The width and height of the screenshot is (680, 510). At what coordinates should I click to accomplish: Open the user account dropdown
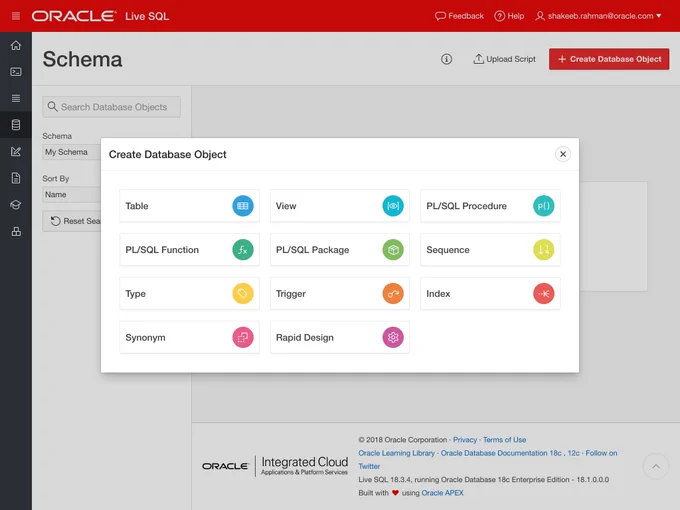point(598,16)
